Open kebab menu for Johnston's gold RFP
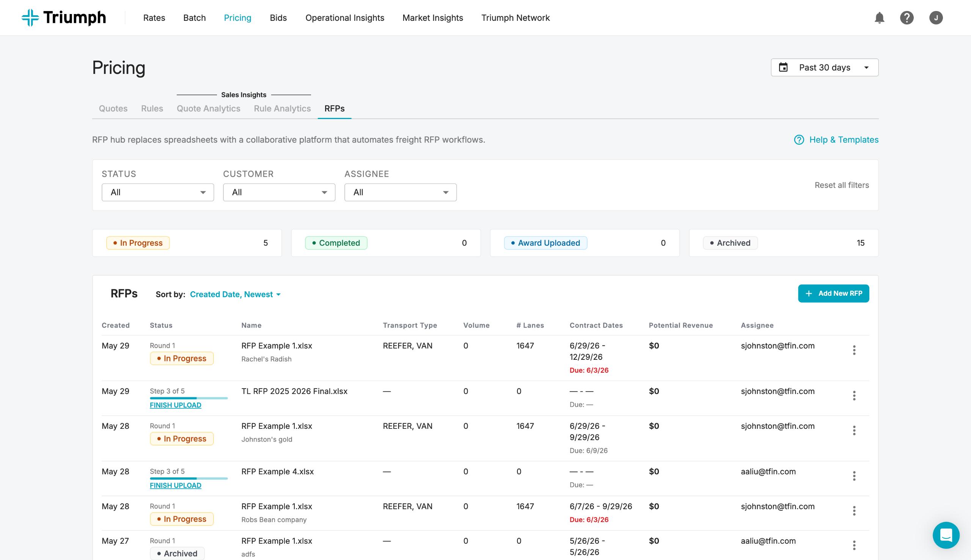 pos(854,430)
